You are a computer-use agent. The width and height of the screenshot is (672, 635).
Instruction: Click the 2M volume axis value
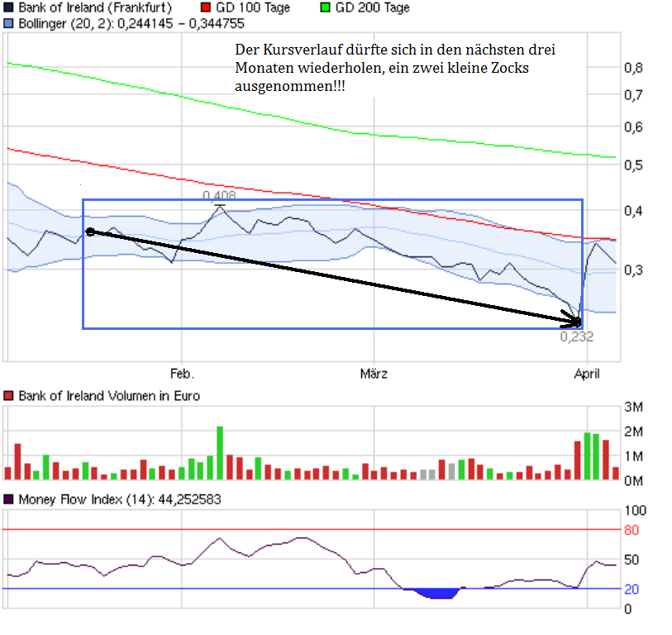point(633,432)
